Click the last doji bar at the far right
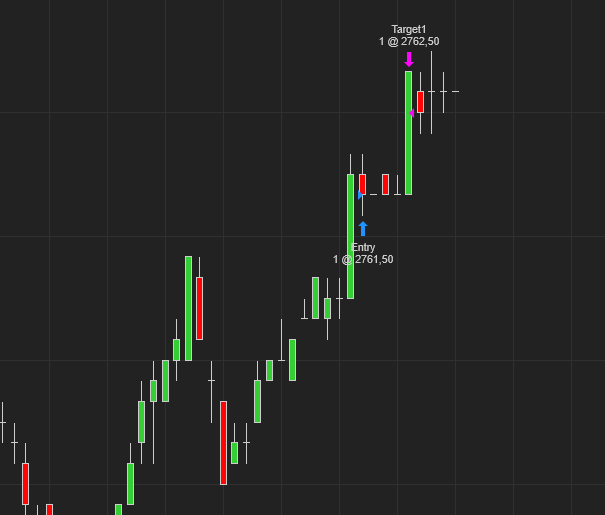The image size is (605, 515). [455, 92]
